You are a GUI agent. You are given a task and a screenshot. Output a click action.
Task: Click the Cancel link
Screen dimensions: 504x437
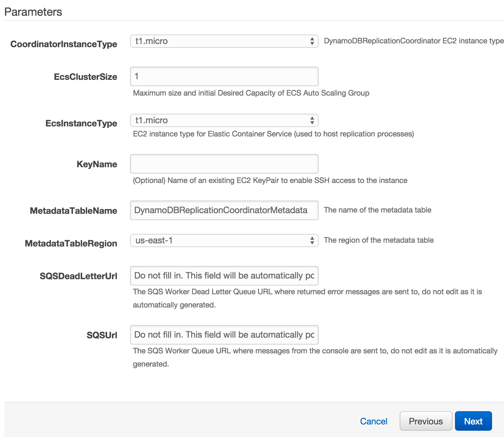[373, 421]
